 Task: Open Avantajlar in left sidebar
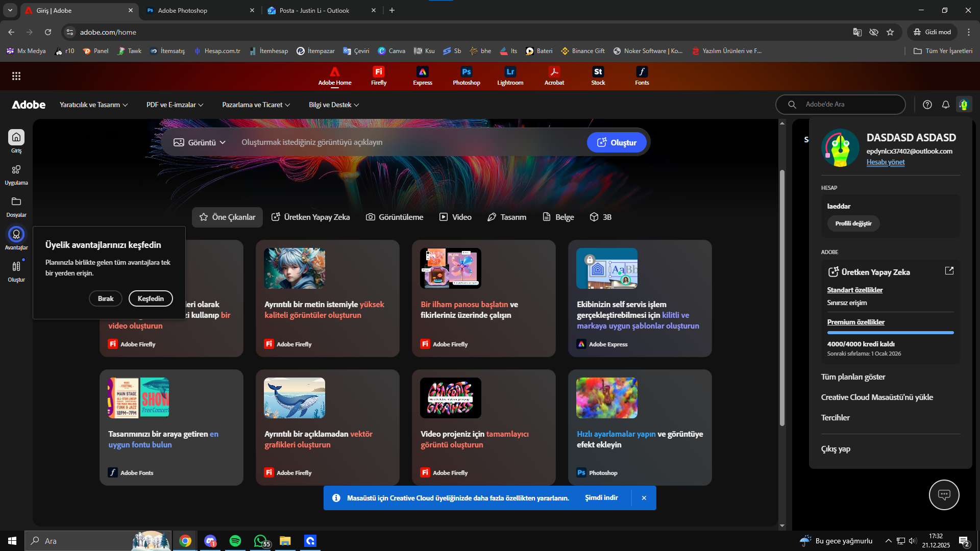(16, 239)
